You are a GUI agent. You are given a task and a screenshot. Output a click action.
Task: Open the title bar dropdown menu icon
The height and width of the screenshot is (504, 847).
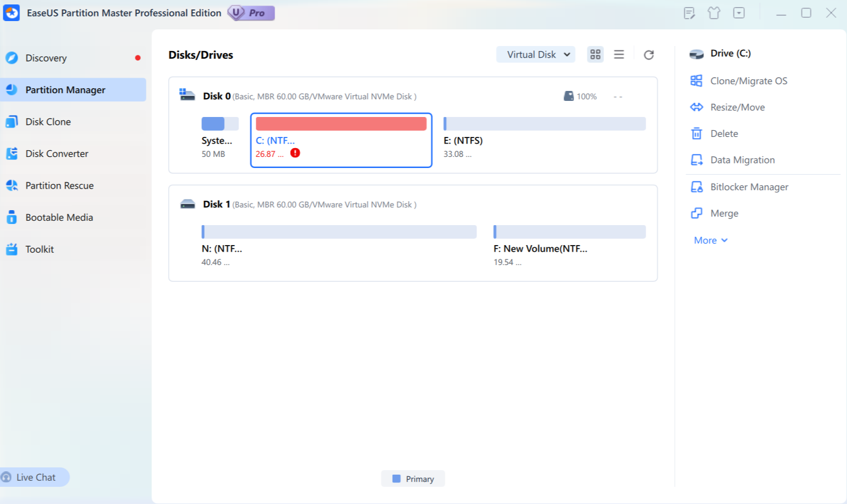[x=739, y=13]
